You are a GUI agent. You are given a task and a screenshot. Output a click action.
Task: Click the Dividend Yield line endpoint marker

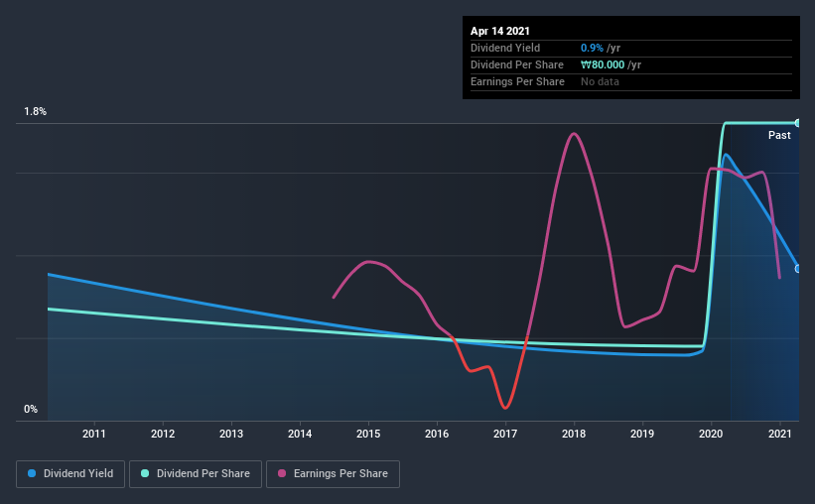pyautogui.click(x=797, y=269)
